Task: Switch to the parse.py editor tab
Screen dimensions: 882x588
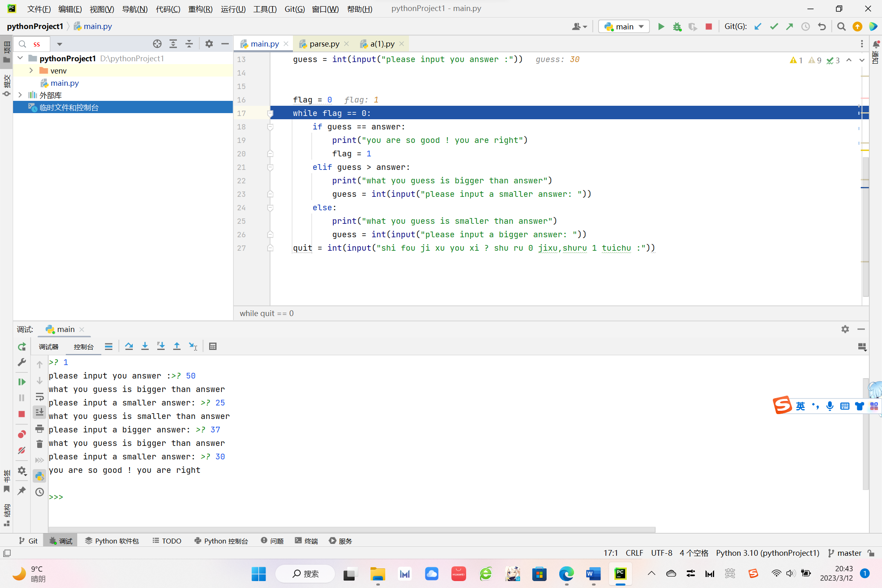Action: (324, 44)
